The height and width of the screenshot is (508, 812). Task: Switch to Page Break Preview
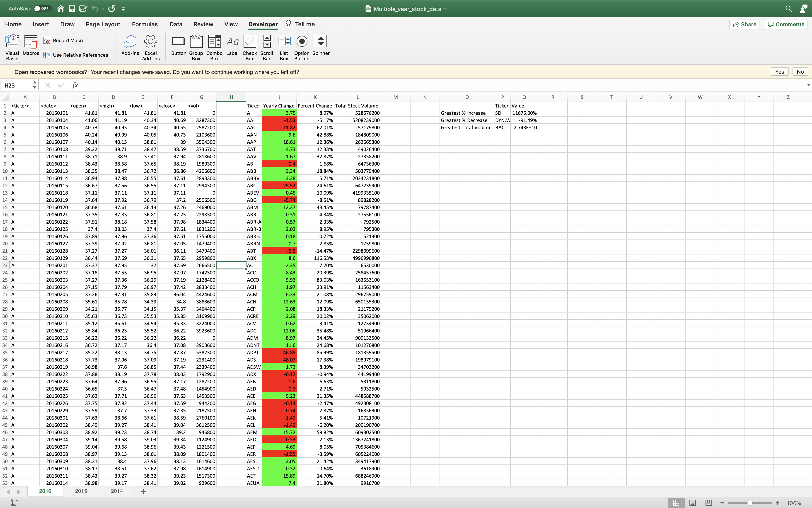point(708,503)
